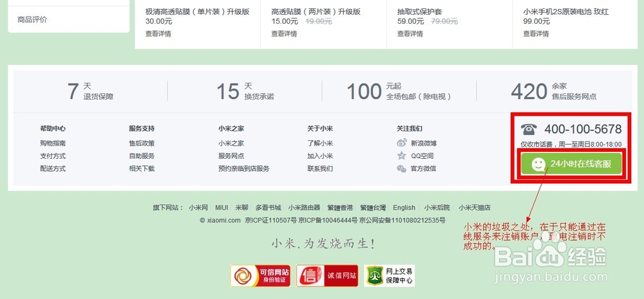
Task: Click the telephone icon beside 400-100-5678
Action: click(529, 129)
